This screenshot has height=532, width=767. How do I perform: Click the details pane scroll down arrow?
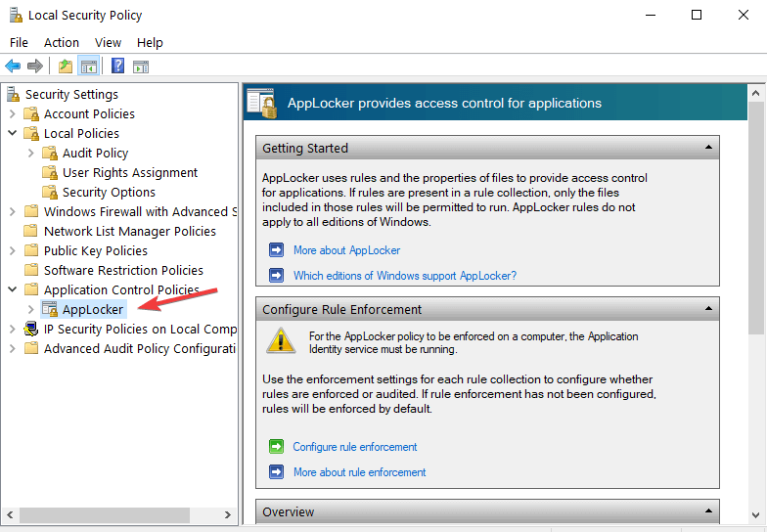coord(755,514)
